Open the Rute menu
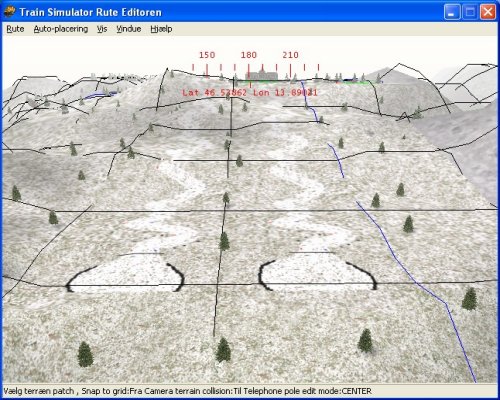The height and width of the screenshot is (400, 500). point(15,29)
